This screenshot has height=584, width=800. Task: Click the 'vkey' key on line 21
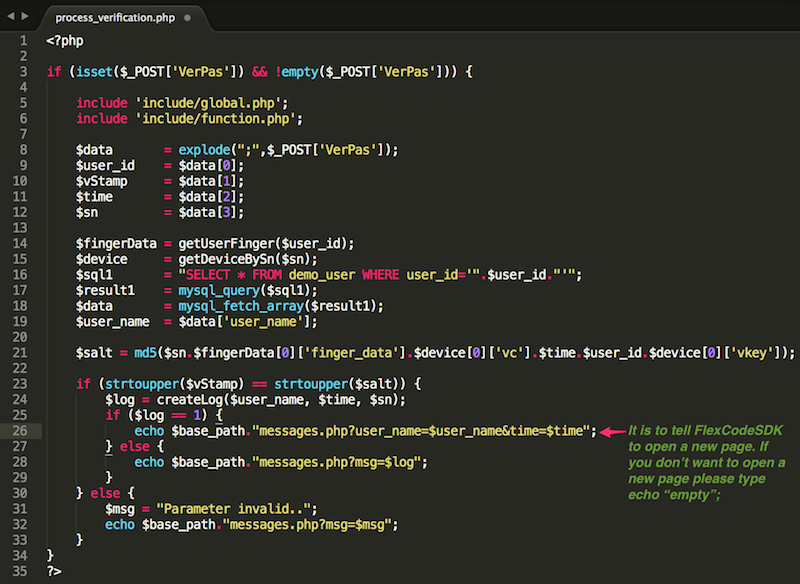752,353
